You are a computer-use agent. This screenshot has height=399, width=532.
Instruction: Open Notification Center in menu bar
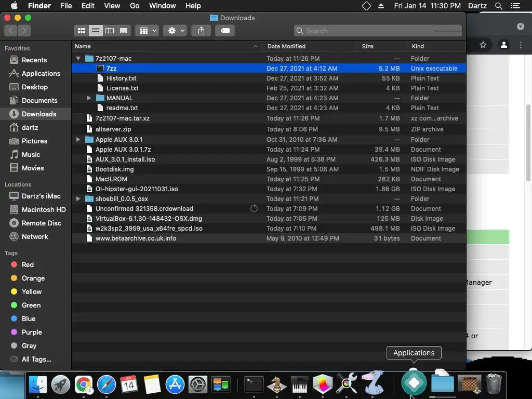tap(515, 6)
